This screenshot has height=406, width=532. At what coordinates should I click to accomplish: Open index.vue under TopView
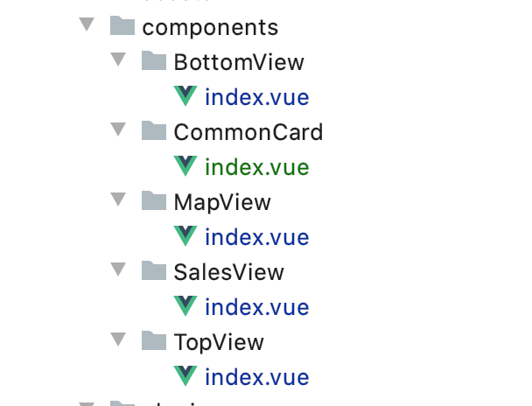[257, 377]
